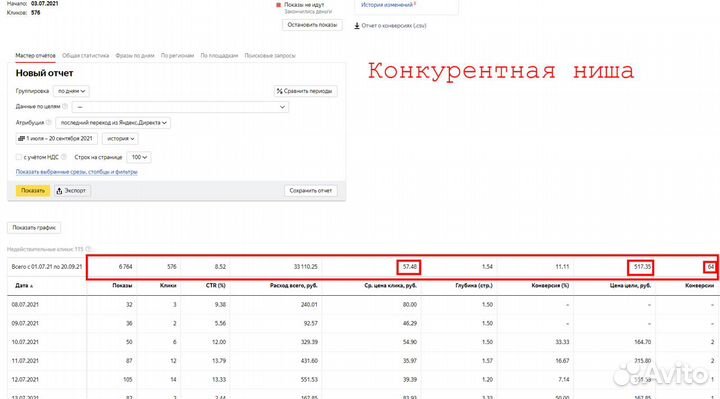Click average click price 80.00

[409, 304]
